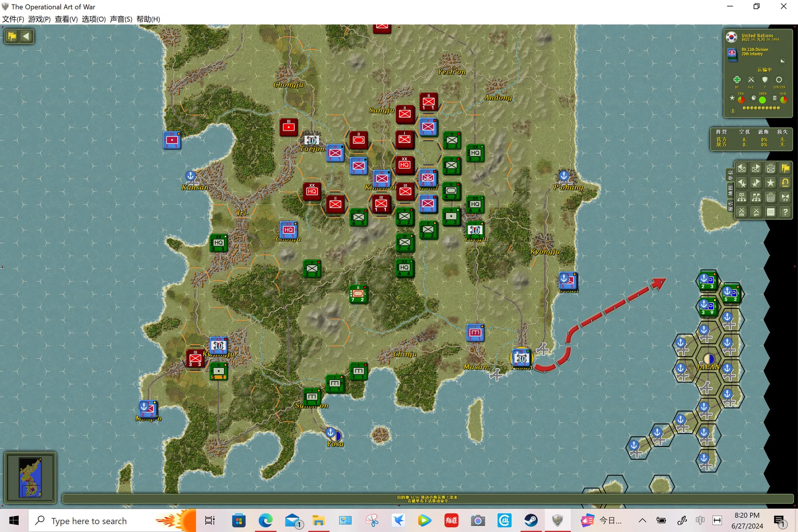
Task: Click the disband unit XX icon
Action: coord(785,197)
